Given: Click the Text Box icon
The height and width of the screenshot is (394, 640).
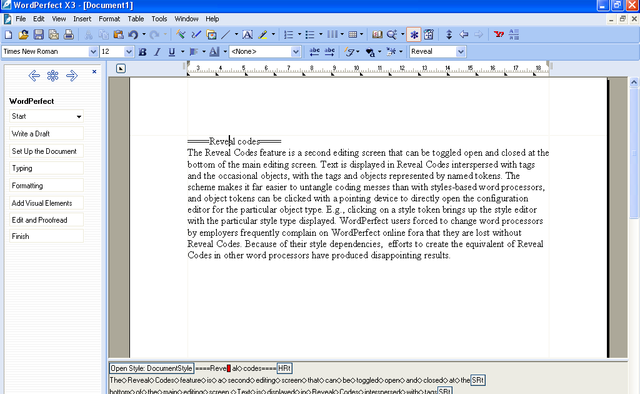Looking at the screenshot, I should [x=247, y=35].
